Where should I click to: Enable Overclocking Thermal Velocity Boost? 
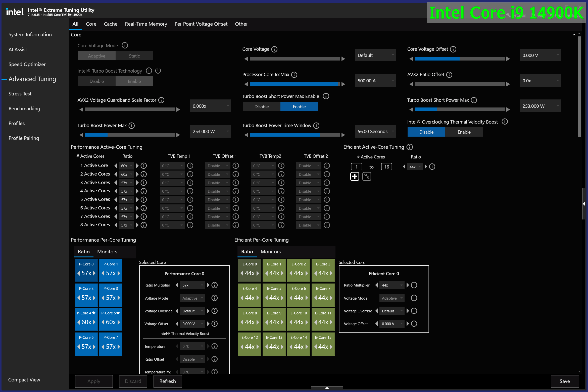(464, 132)
